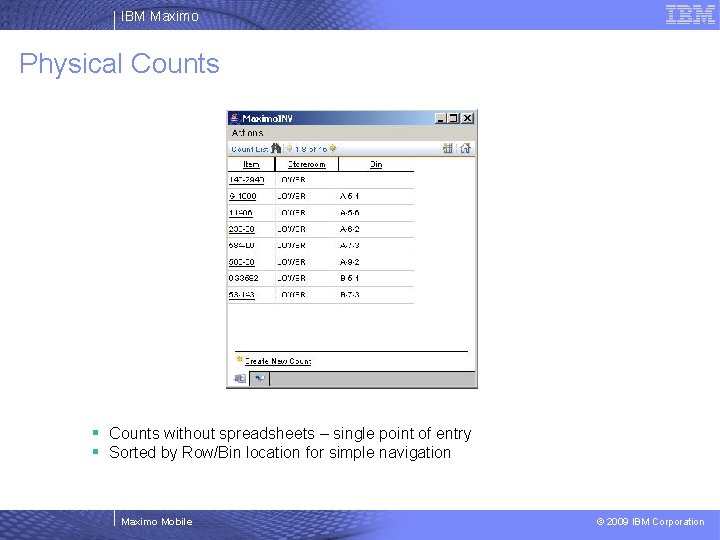
Task: Open item link in the A-6-2 bin row
Action: 242,229
